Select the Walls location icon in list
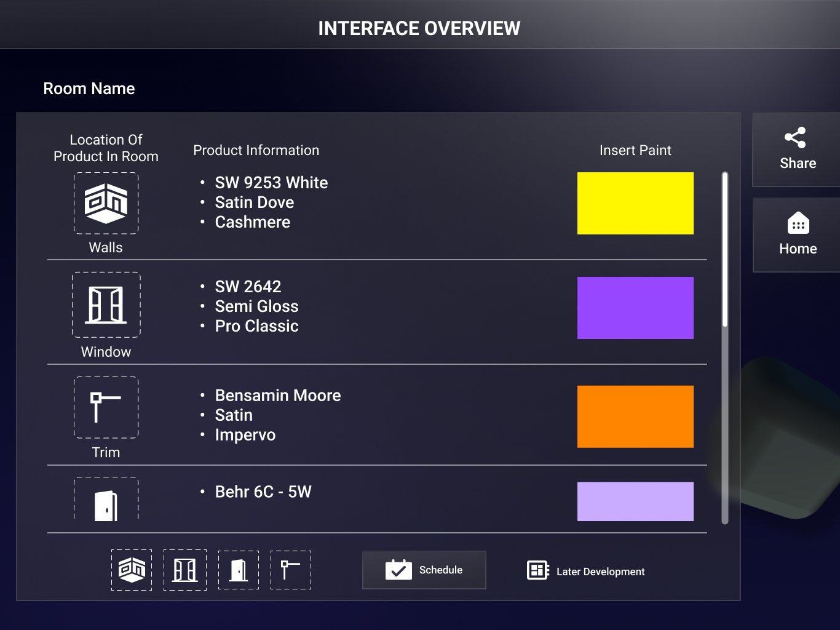Viewport: 840px width, 630px height. pos(106,203)
